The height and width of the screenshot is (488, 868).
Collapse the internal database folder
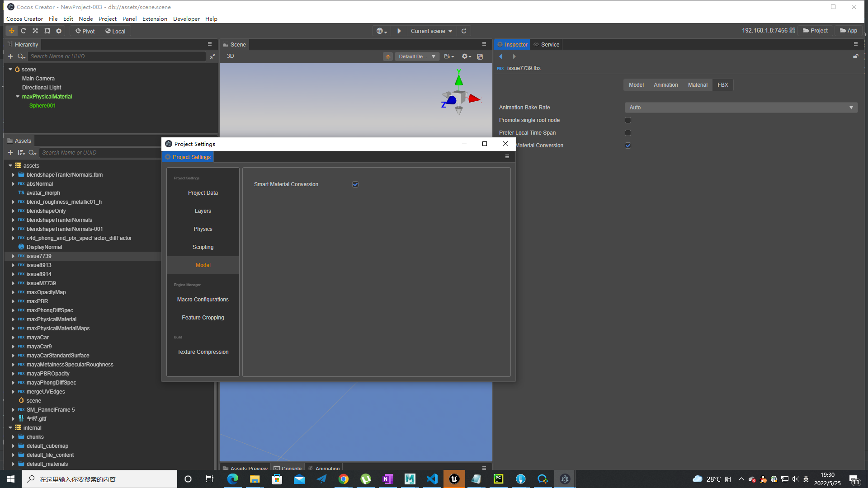[x=10, y=427]
